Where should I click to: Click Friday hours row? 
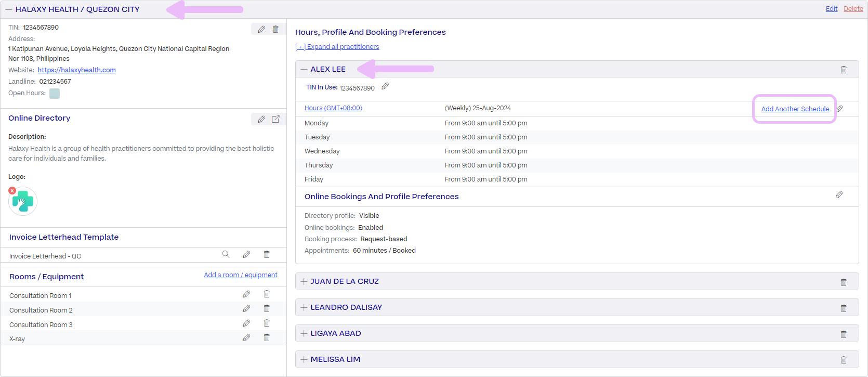(577, 179)
